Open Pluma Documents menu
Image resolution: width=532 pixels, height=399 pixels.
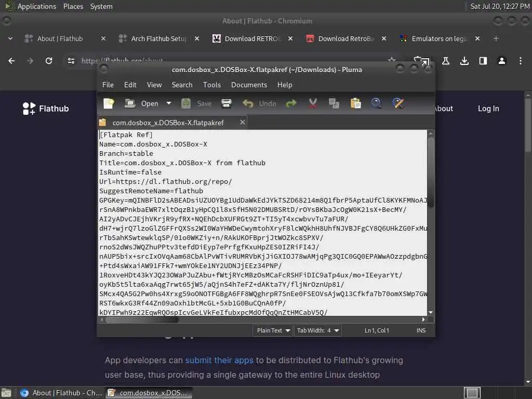click(249, 85)
